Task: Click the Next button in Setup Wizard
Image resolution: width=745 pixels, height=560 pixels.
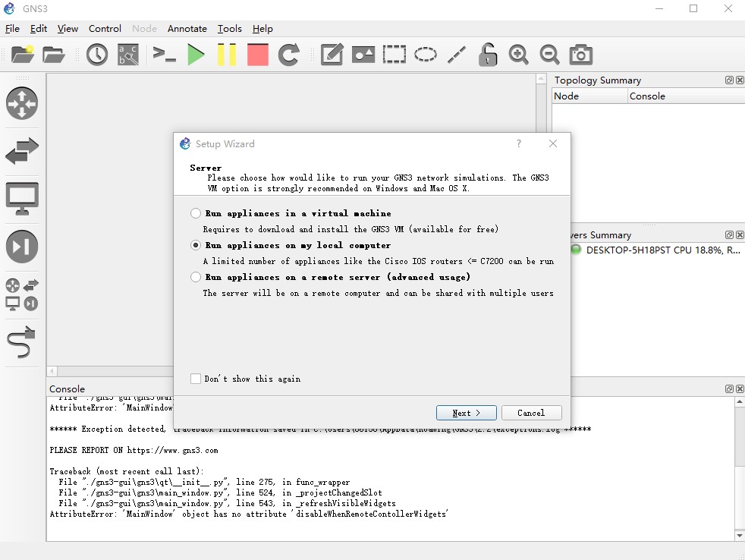Action: [466, 413]
